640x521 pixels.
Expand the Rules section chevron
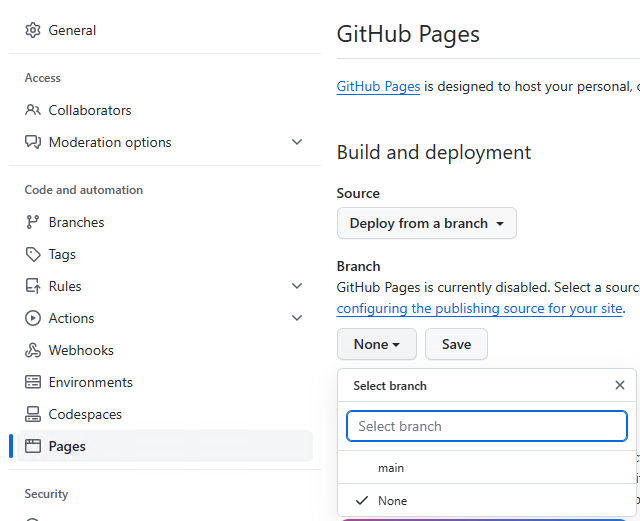coord(297,286)
